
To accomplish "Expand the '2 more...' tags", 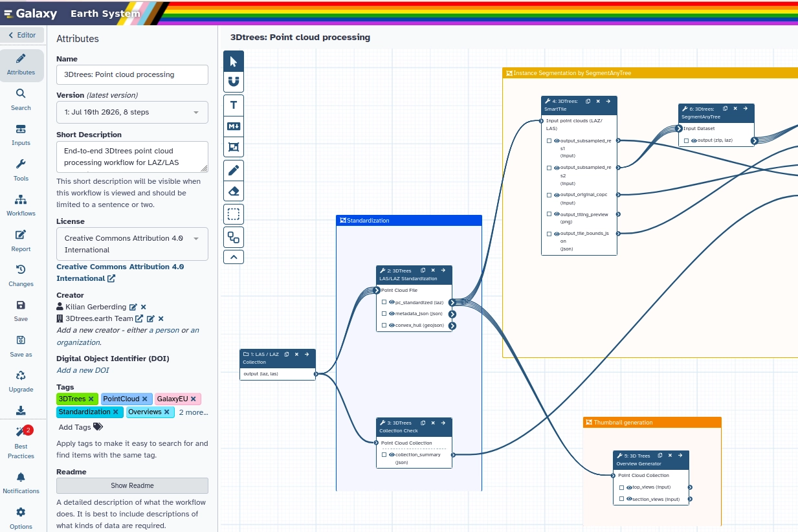I will click(x=194, y=412).
